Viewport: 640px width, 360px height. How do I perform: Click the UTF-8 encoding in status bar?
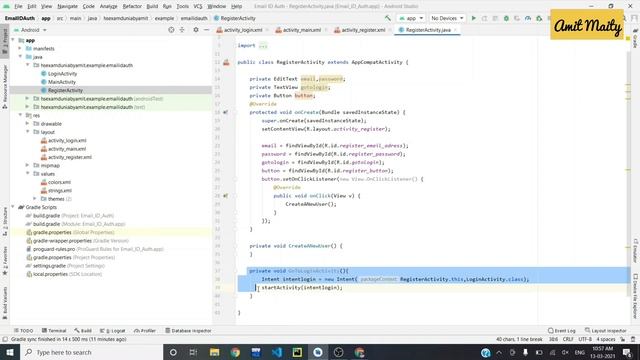coord(584,339)
